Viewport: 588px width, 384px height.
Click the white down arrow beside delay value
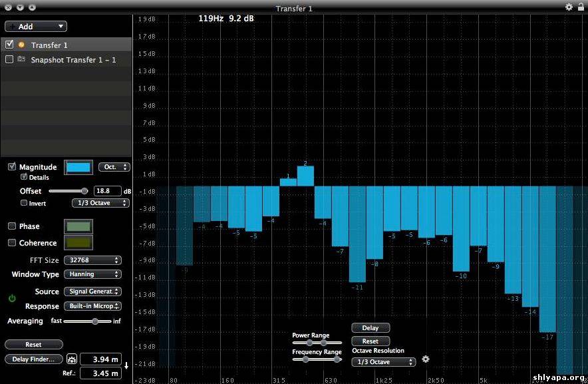tap(126, 366)
